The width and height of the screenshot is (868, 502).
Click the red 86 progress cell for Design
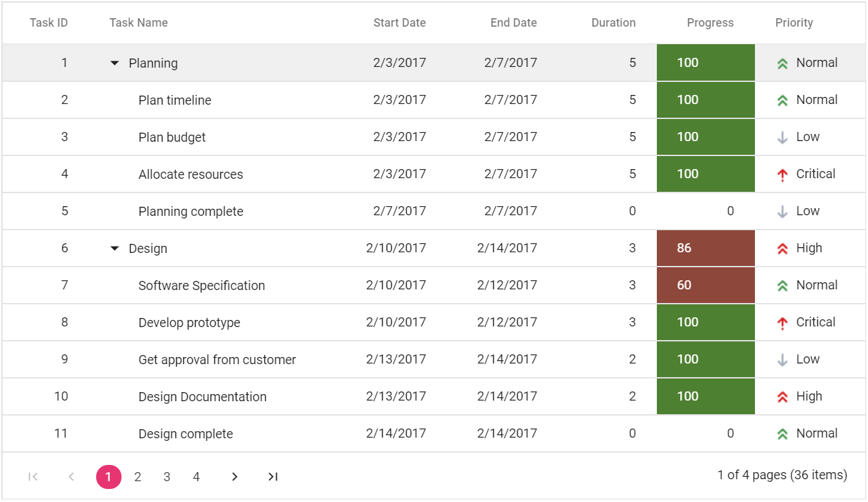click(x=706, y=248)
